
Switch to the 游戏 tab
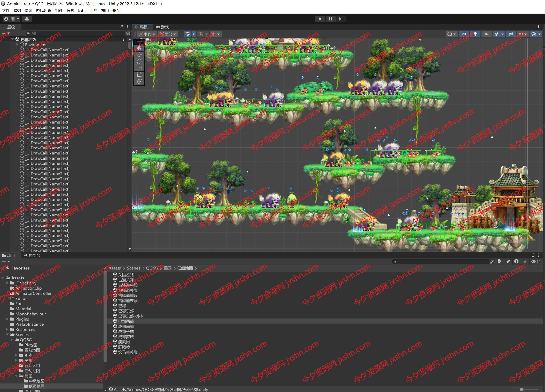click(x=162, y=27)
